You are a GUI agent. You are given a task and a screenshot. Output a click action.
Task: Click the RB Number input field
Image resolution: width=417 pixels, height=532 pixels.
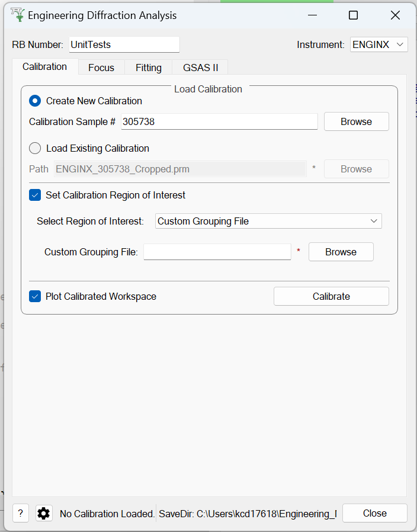(124, 44)
